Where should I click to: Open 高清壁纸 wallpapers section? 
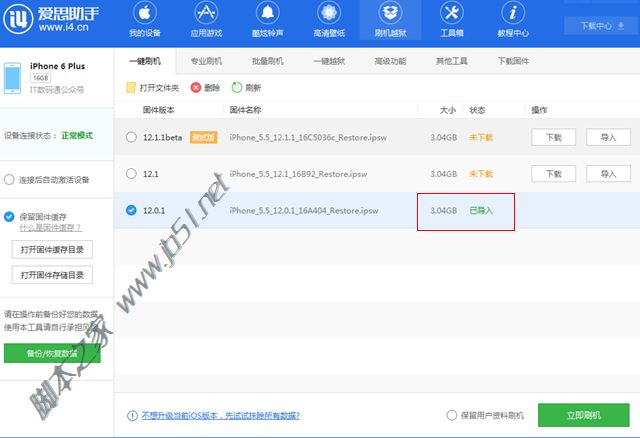pos(329,20)
